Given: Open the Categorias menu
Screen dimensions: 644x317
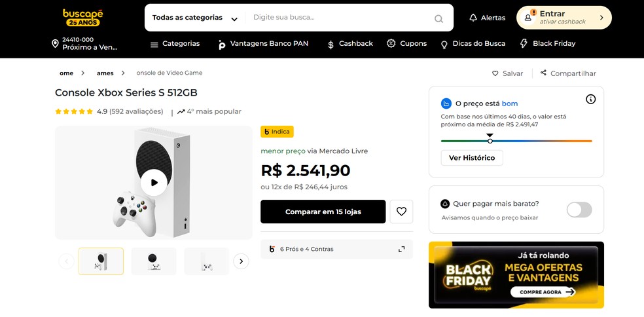Looking at the screenshot, I should pos(175,44).
